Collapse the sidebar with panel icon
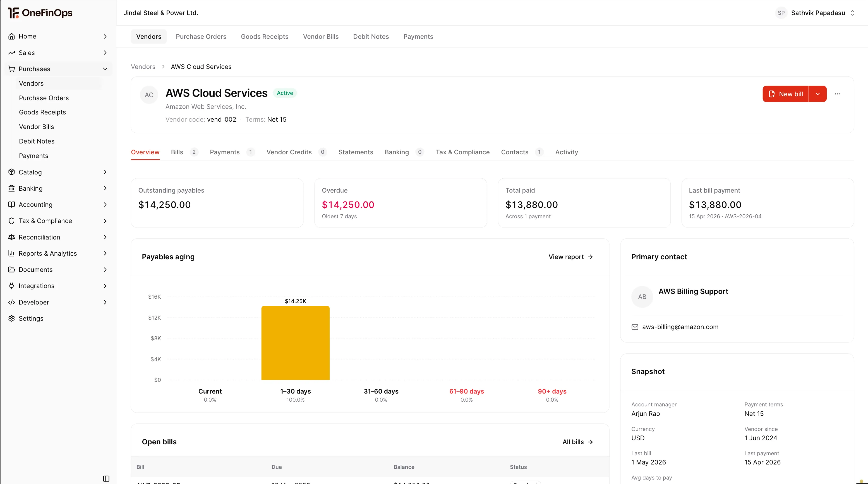 (x=106, y=479)
